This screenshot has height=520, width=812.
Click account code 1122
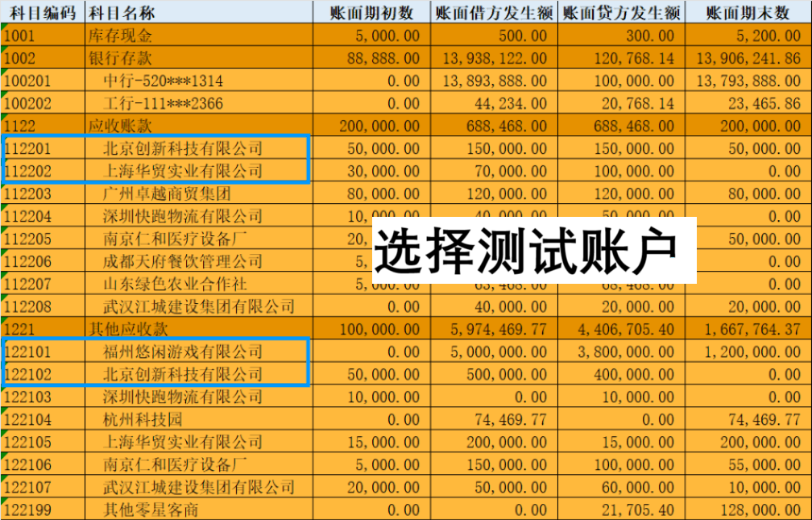[43, 126]
